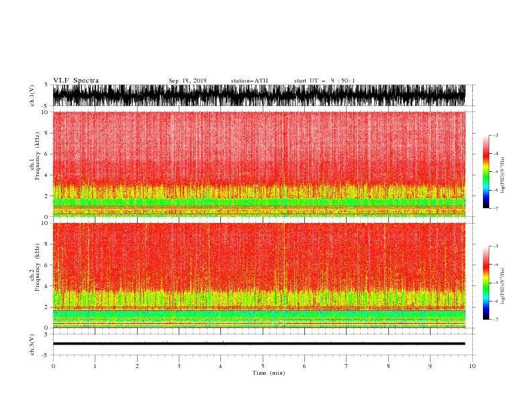
Task: Click the 'VLF Spectra' title text
Action: [76, 81]
